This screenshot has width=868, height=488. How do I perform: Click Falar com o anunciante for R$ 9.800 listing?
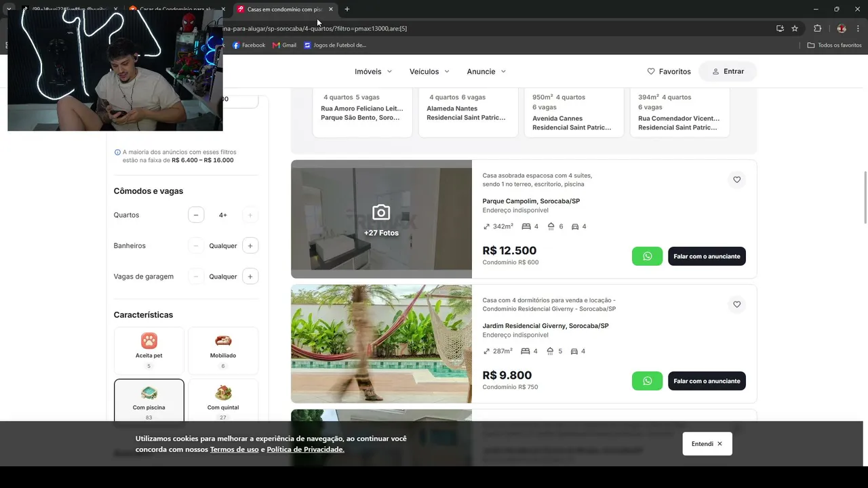tap(707, 381)
